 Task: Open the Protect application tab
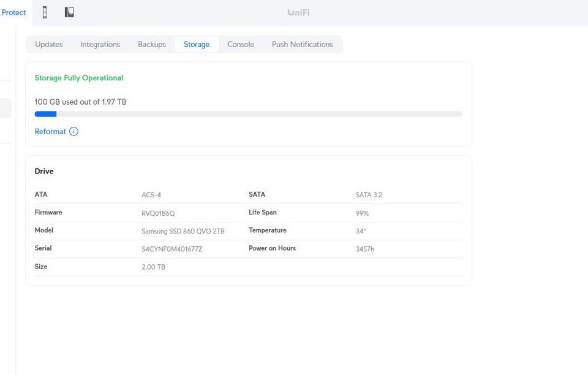click(x=13, y=12)
